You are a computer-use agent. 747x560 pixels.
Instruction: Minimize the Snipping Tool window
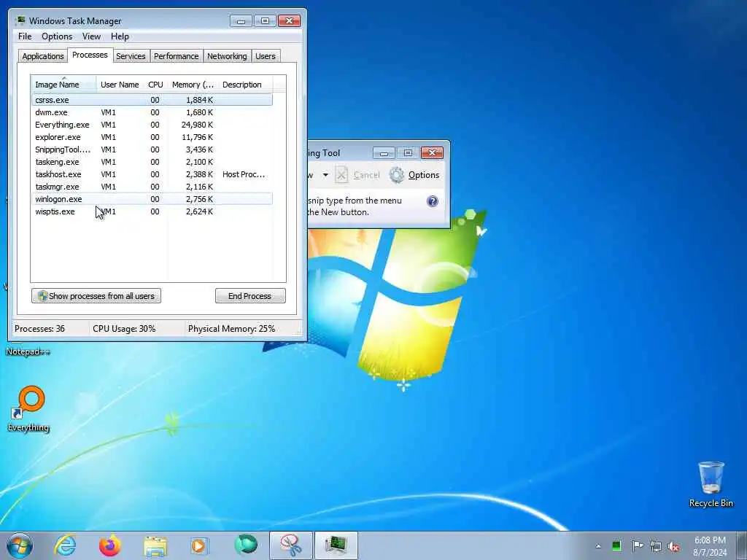pyautogui.click(x=384, y=153)
